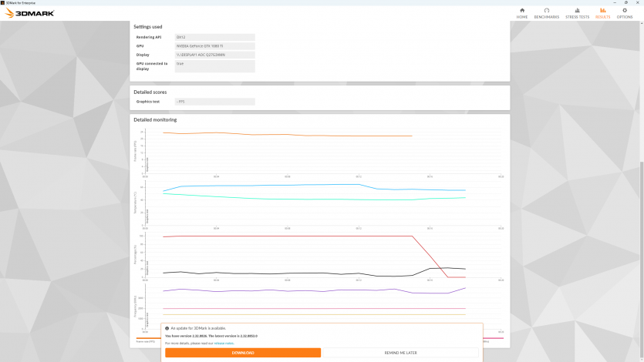
Task: Restore the window using the maximize button
Action: point(624,2)
